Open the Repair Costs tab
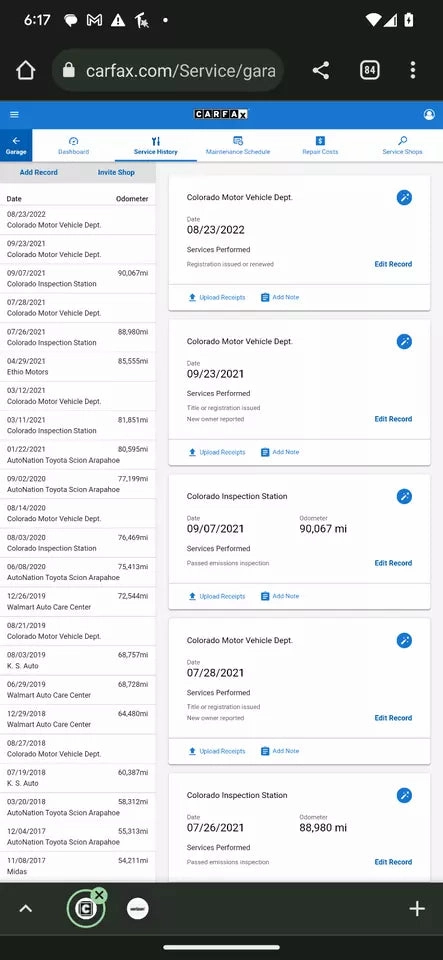The image size is (443, 960). pyautogui.click(x=320, y=146)
